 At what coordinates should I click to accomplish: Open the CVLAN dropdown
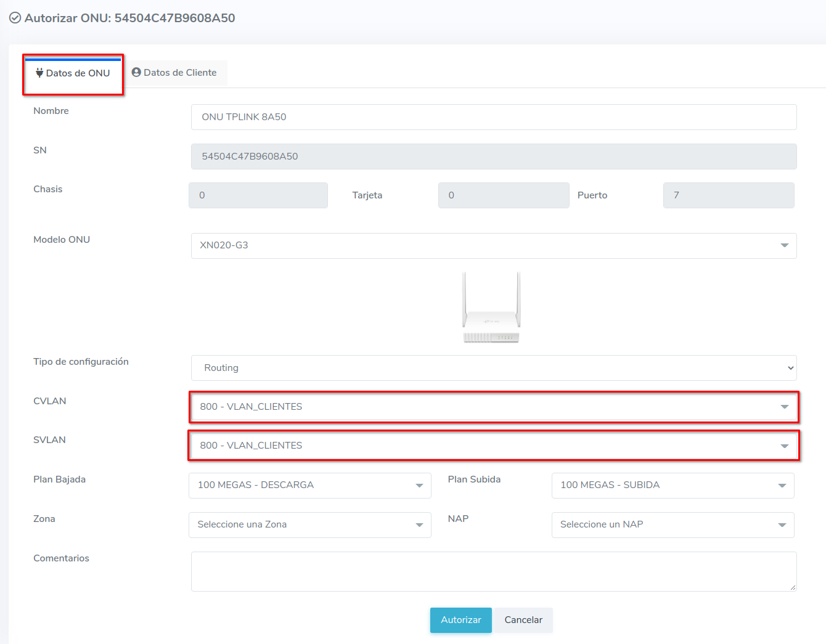coord(493,407)
